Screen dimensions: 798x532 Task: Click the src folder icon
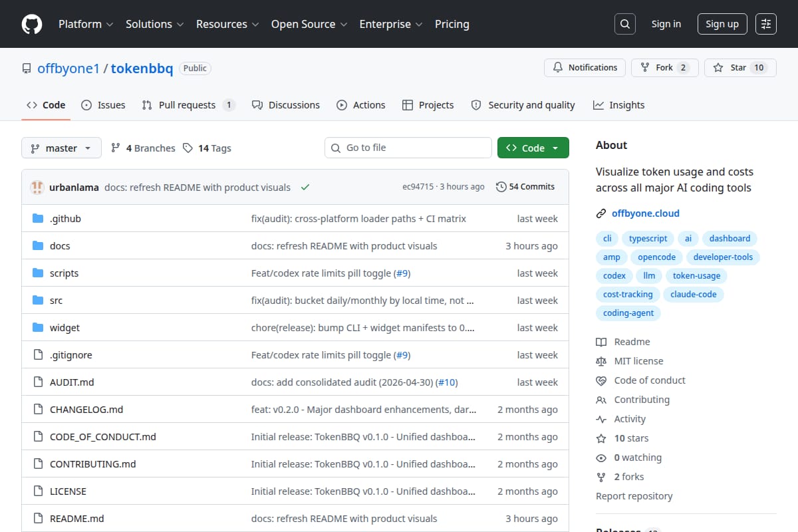click(38, 301)
